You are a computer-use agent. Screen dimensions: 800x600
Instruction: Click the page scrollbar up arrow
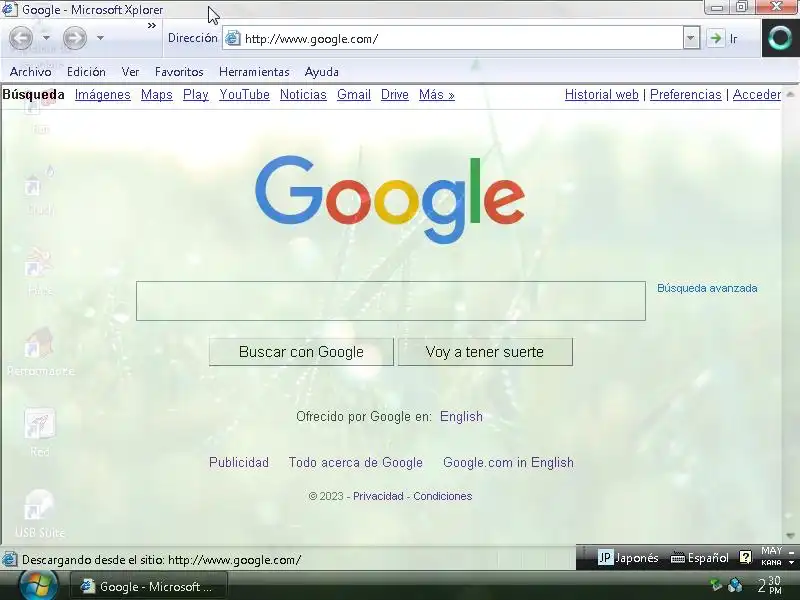(790, 94)
